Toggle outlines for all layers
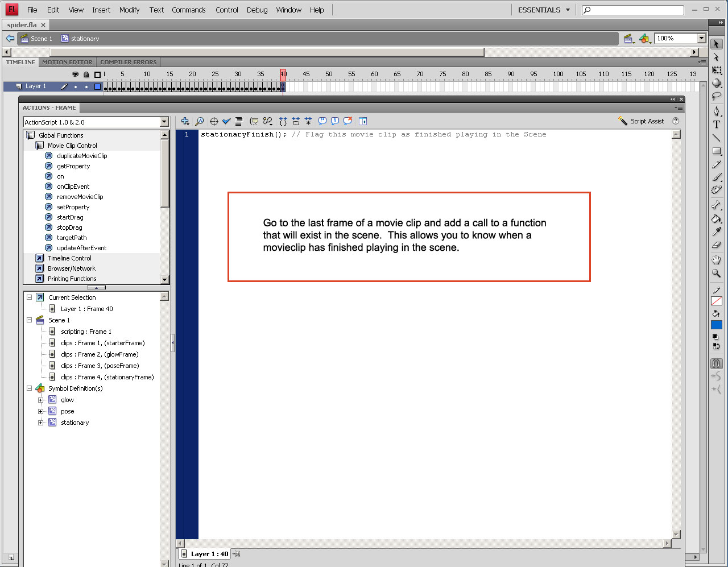Viewport: 728px width, 567px height. 97,75
